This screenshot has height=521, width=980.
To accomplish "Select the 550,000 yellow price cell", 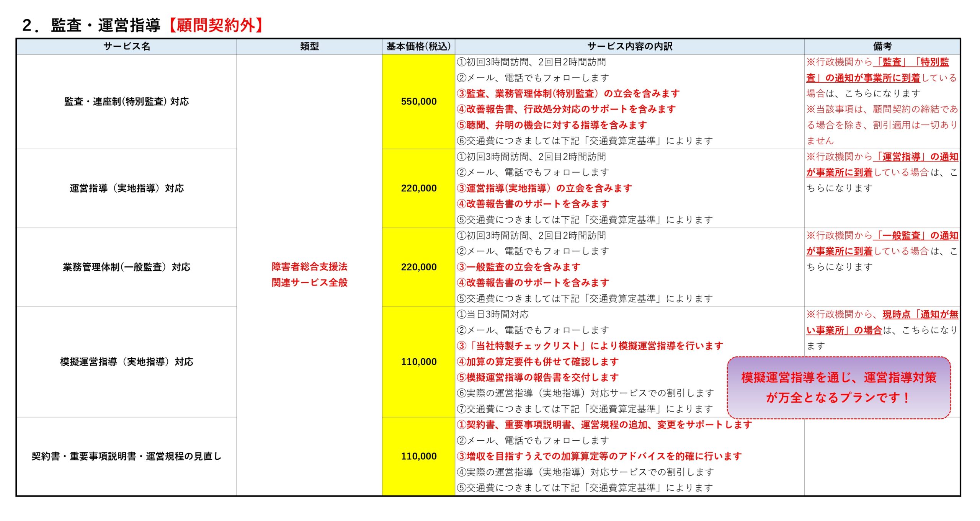I will click(418, 101).
